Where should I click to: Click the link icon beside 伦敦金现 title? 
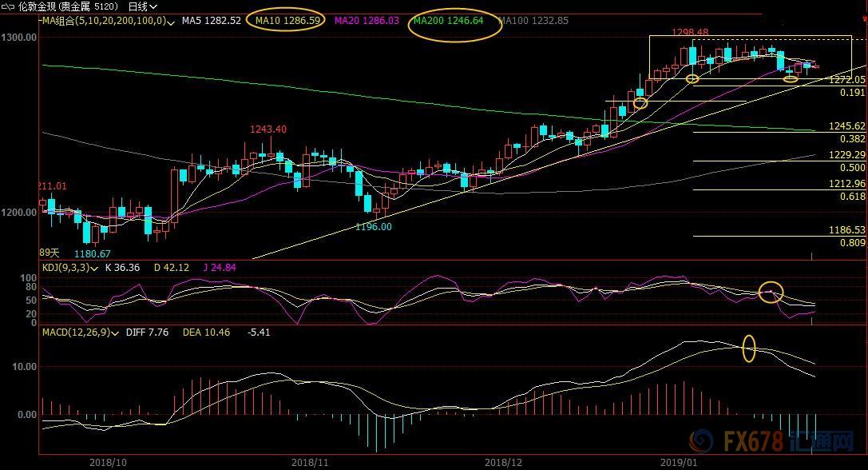[x=8, y=7]
